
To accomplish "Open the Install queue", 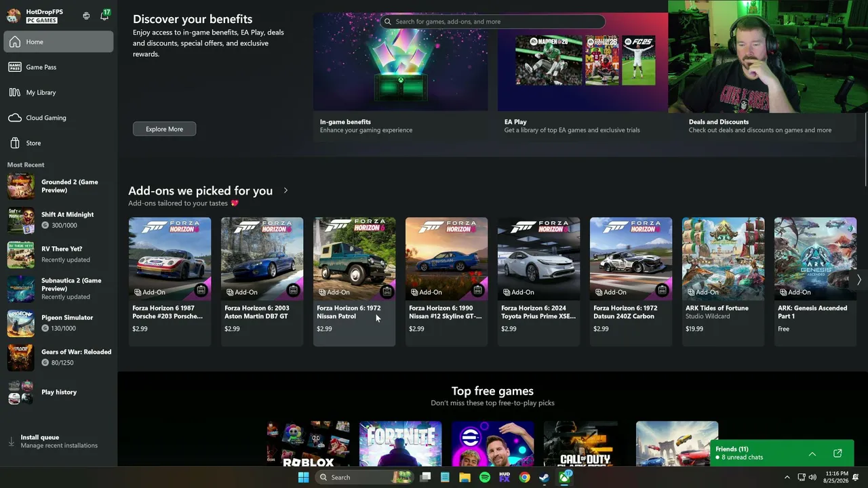I will point(58,441).
